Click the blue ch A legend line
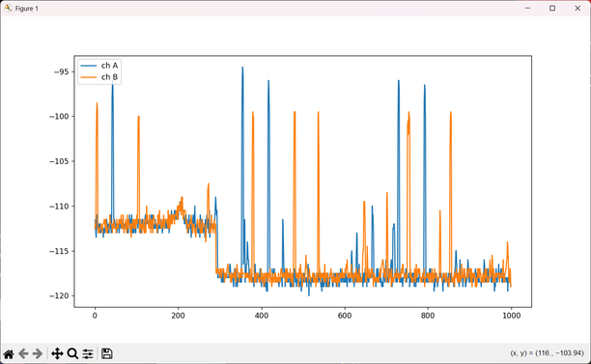Viewport: 591px width, 364px height. 89,66
